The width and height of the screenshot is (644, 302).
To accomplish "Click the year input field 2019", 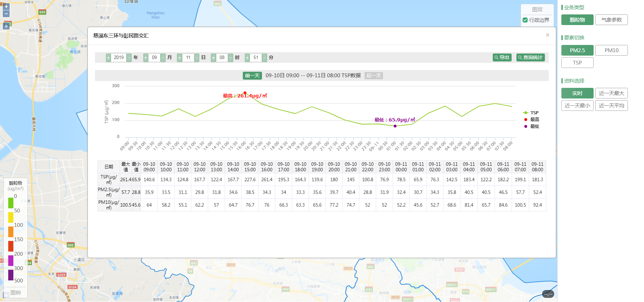I will [119, 58].
